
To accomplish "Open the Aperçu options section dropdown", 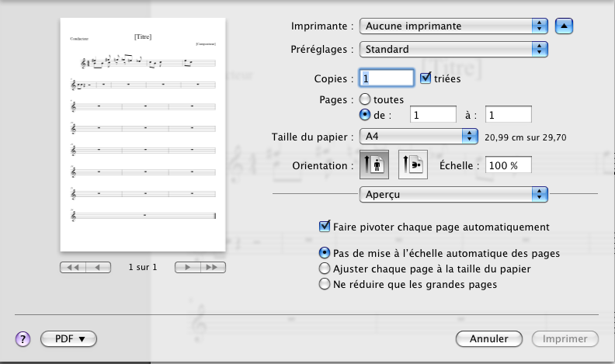I will (454, 194).
